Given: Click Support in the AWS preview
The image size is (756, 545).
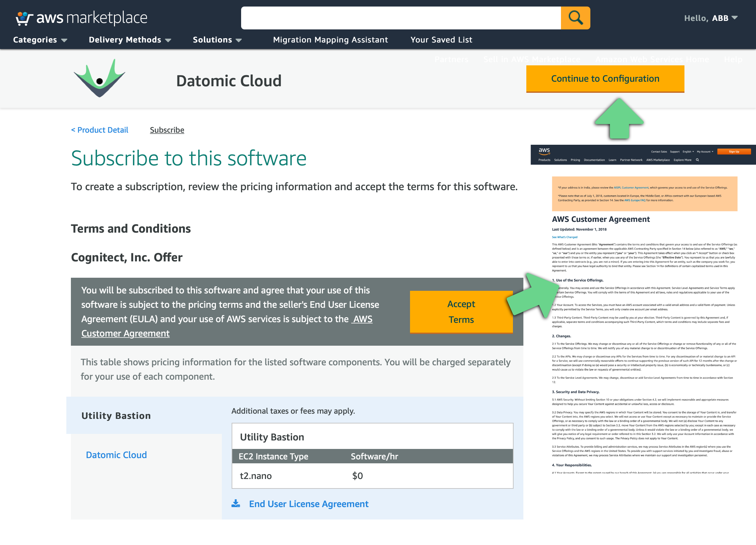Looking at the screenshot, I should click(675, 152).
